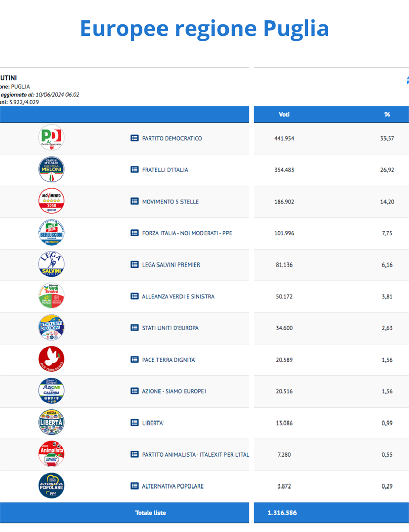Click the vote count 20.589
Image resolution: width=409 pixels, height=532 pixels.
(x=284, y=360)
